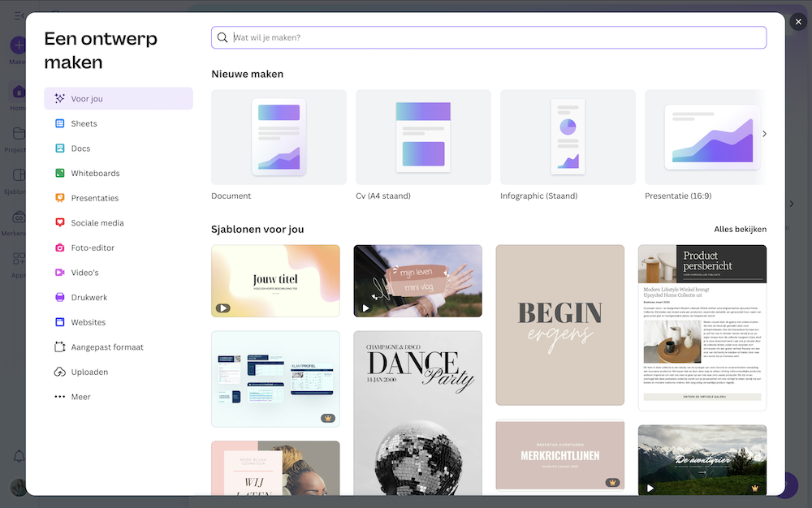812x508 pixels.
Task: Close the Een ontwerp maken dialog
Action: (797, 22)
